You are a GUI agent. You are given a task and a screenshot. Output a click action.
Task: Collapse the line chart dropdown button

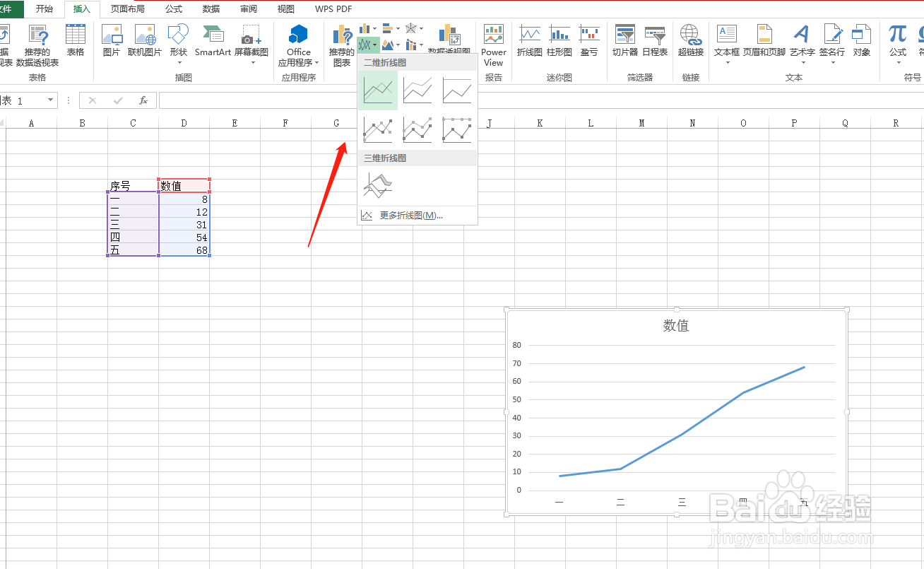coord(368,45)
